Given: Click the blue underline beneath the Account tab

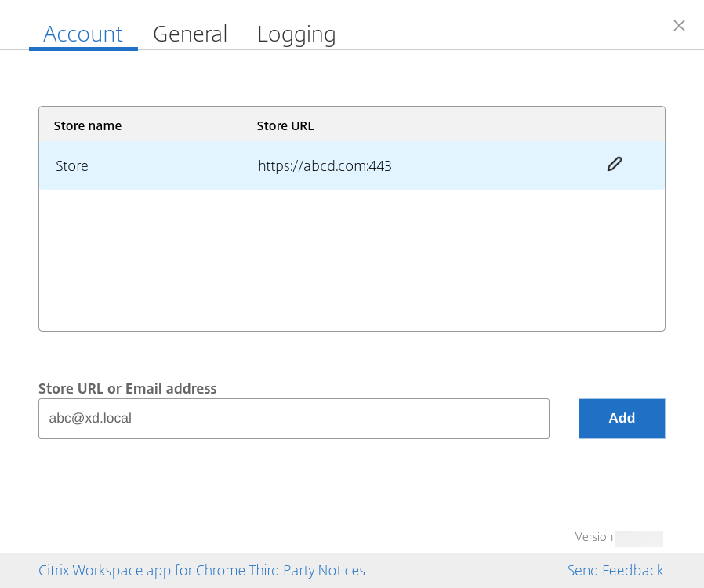Looking at the screenshot, I should click(83, 49).
